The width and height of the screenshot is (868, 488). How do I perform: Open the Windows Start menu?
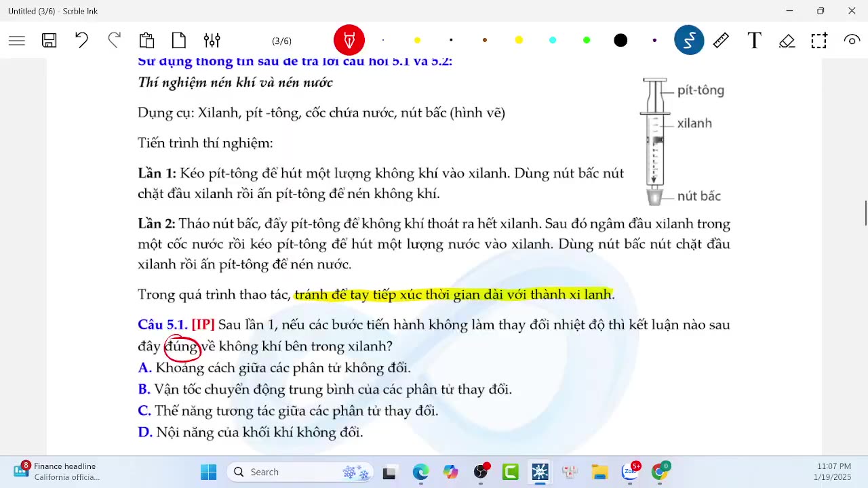click(x=208, y=472)
